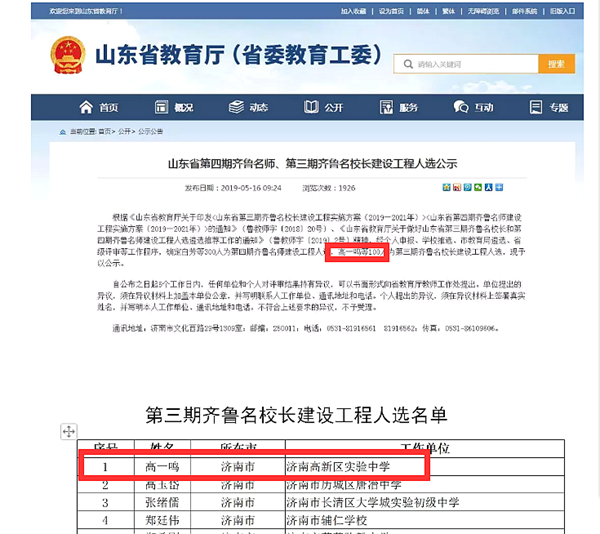Click the table cell 郑廷伟
Image resolution: width=600 pixels, height=534 pixels.
click(162, 520)
